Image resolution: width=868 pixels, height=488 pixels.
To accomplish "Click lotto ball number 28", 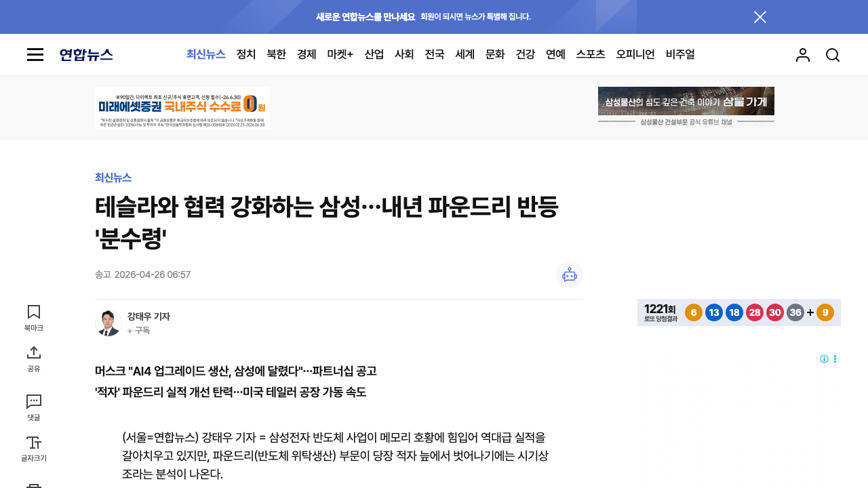I will [x=755, y=312].
